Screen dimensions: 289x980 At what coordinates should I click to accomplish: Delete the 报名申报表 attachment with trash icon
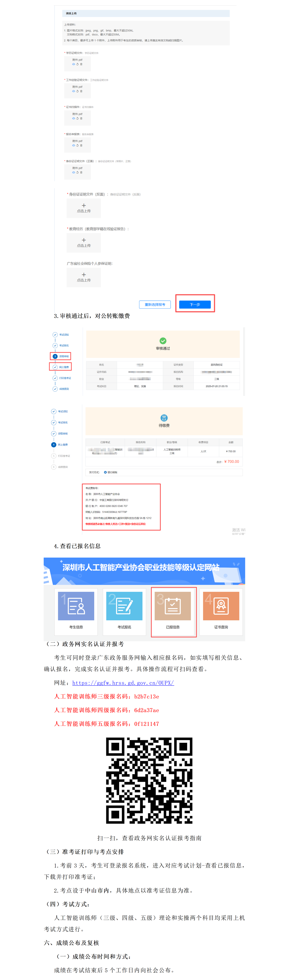pos(81,145)
